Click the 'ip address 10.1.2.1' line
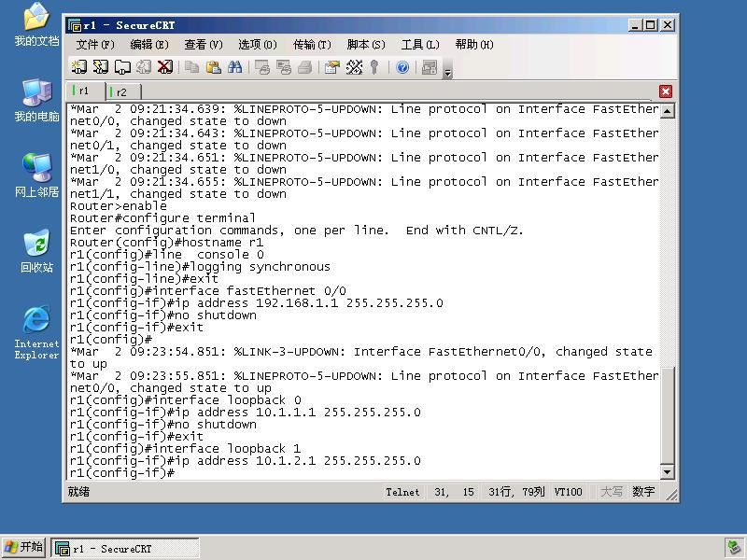Screen dimensions: 747x560 pos(246,461)
